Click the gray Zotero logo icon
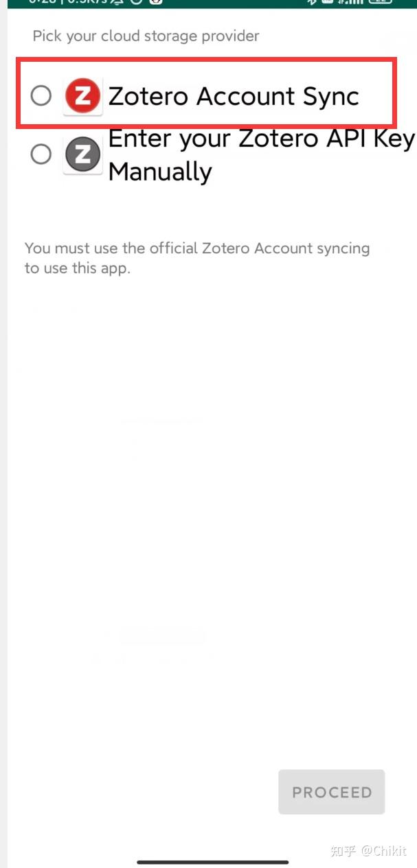Screen dimensions: 417x868 pos(82,154)
